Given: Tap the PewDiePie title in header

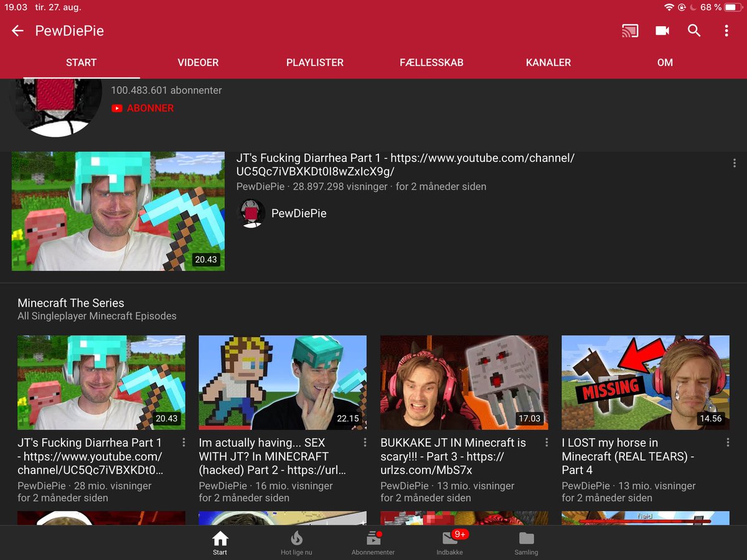Looking at the screenshot, I should pos(70,30).
